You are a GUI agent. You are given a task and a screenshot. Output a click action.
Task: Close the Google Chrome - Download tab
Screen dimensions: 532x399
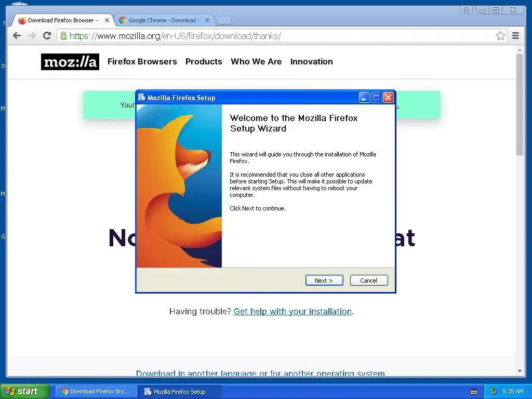pyautogui.click(x=207, y=20)
